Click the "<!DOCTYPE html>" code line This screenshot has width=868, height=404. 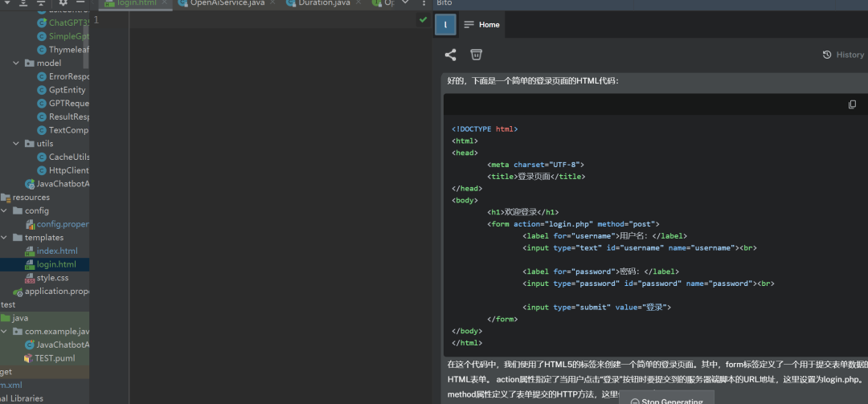(485, 129)
